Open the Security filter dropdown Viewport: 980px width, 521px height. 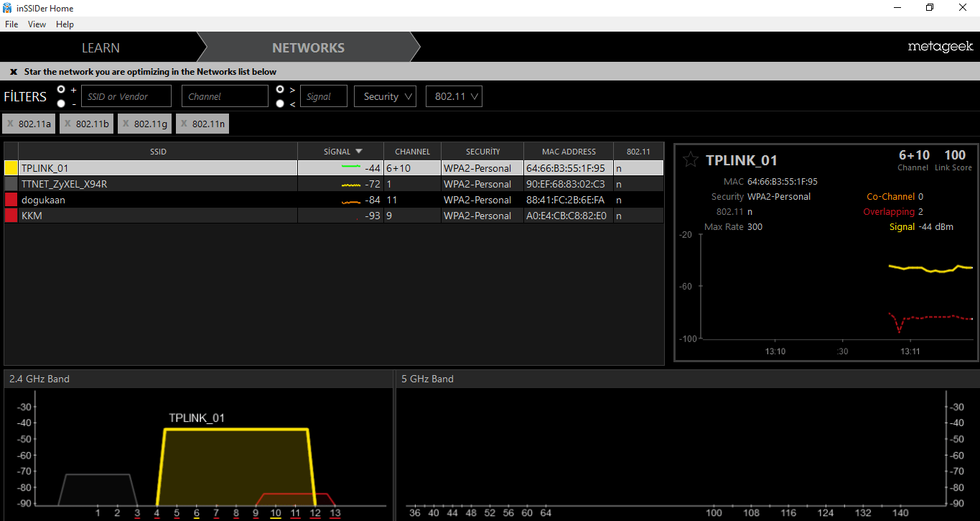[x=386, y=96]
